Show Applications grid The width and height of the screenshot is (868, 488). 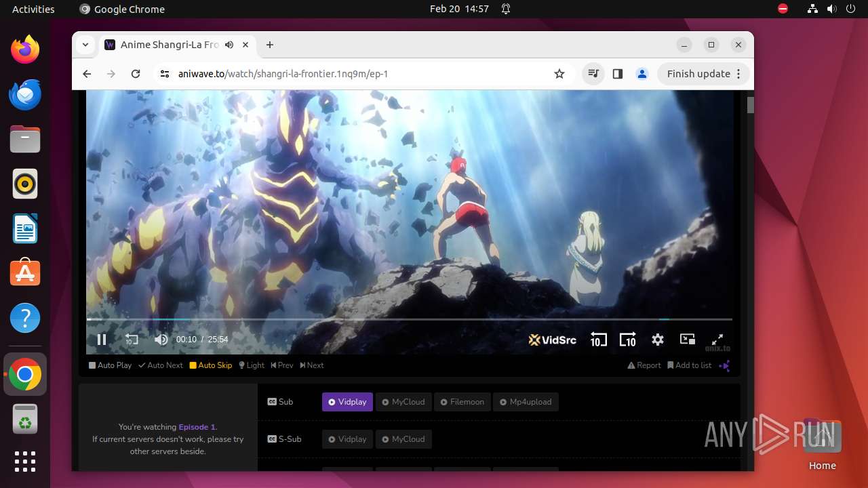click(25, 462)
